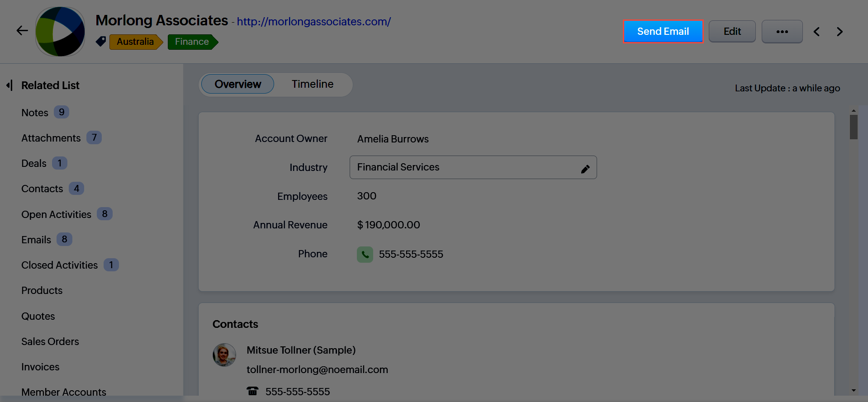Click the Finance tag
Screen dimensions: 868x402
click(192, 42)
